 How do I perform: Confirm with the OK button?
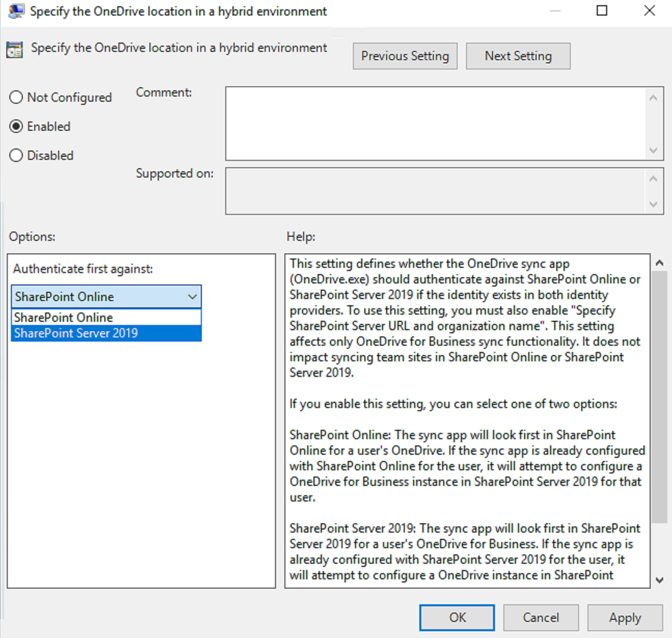coord(457,617)
